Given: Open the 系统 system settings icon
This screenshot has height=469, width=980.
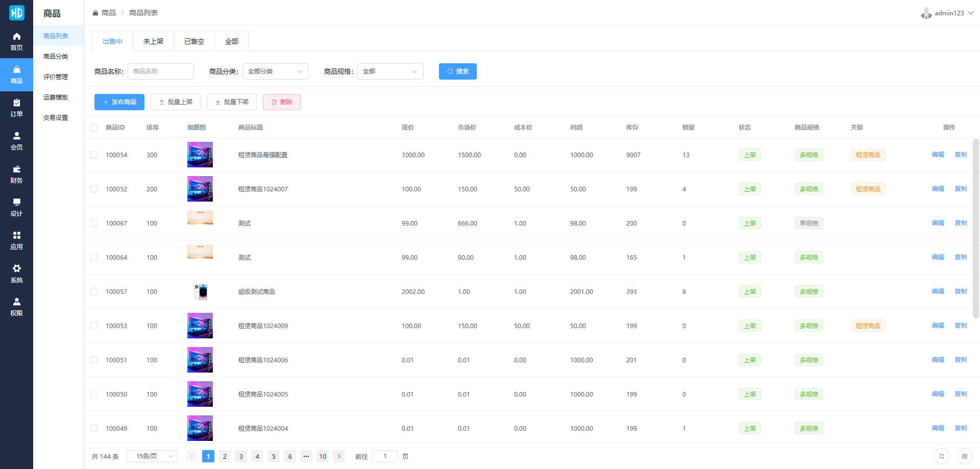Looking at the screenshot, I should 16,274.
